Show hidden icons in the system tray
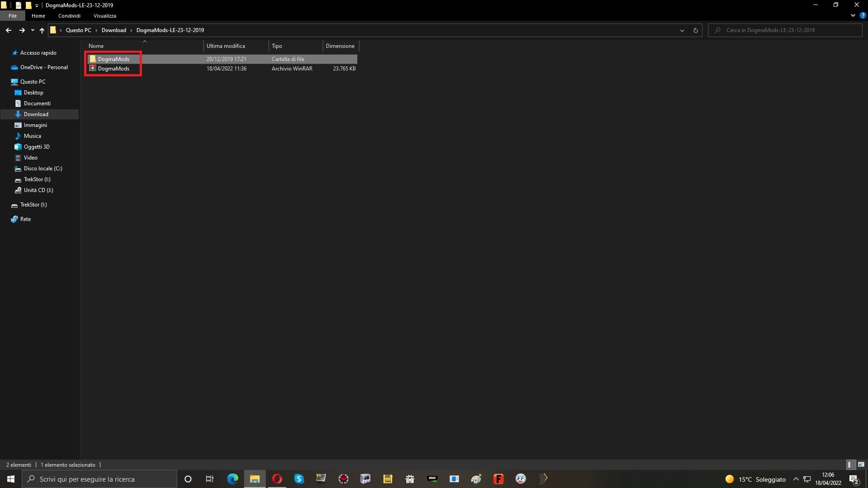The width and height of the screenshot is (868, 488). (796, 479)
